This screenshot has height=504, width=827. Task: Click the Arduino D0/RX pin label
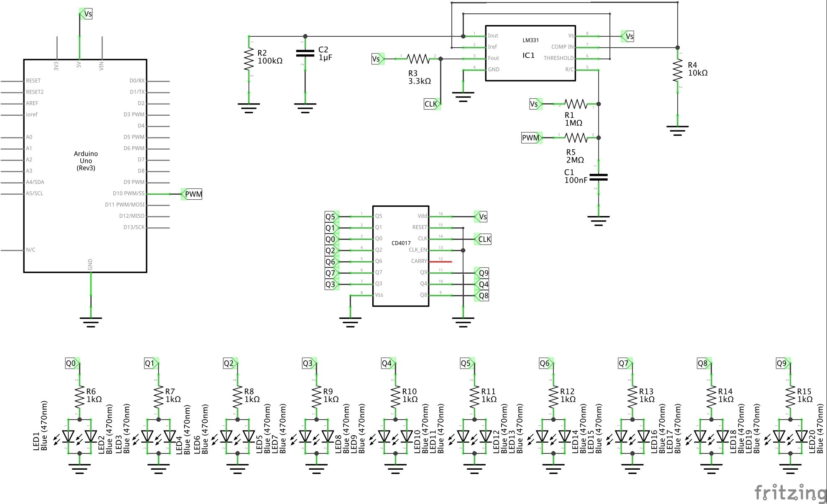point(137,80)
